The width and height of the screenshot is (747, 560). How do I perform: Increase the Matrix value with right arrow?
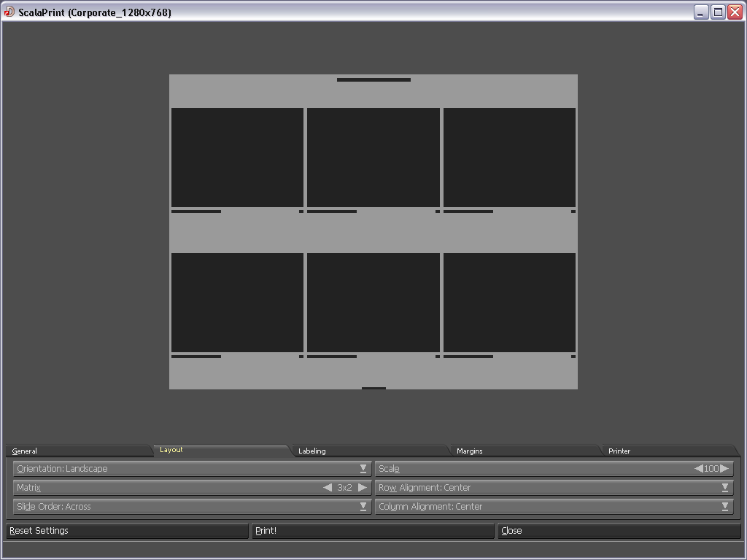(x=363, y=488)
